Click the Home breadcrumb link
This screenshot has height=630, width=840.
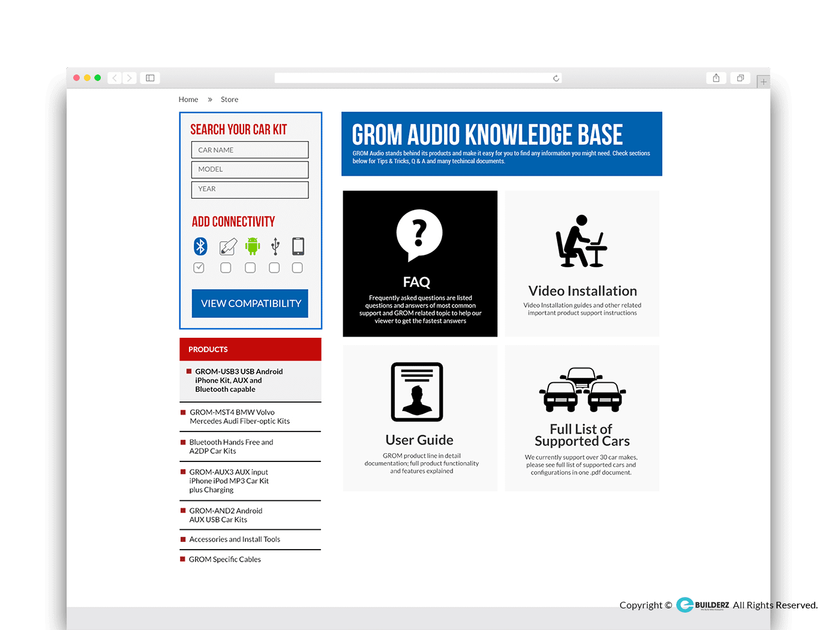188,100
